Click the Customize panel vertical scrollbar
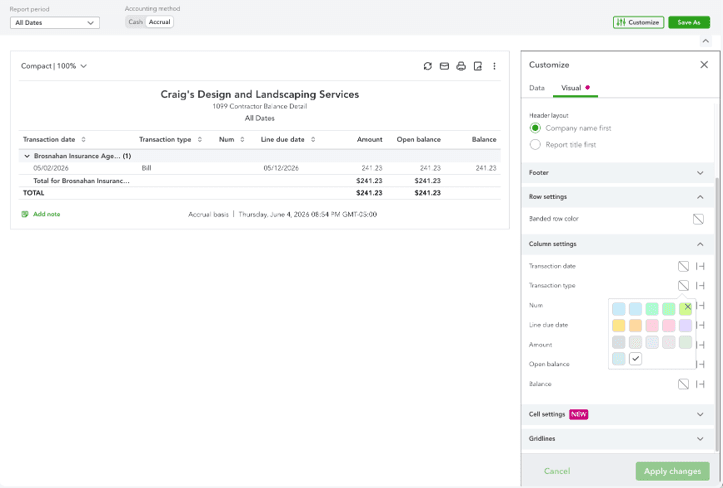Image resolution: width=723 pixels, height=488 pixels. [x=716, y=314]
